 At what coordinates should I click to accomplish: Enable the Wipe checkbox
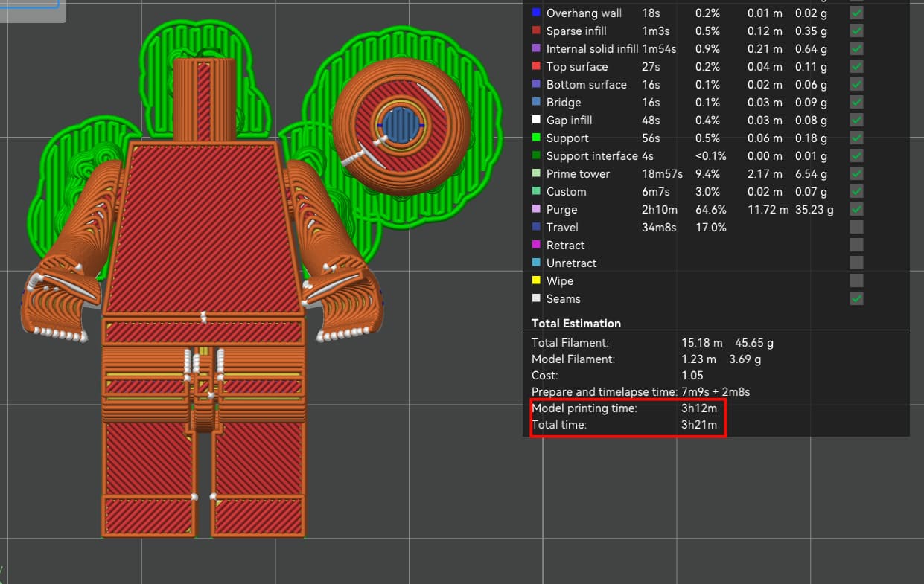click(856, 280)
